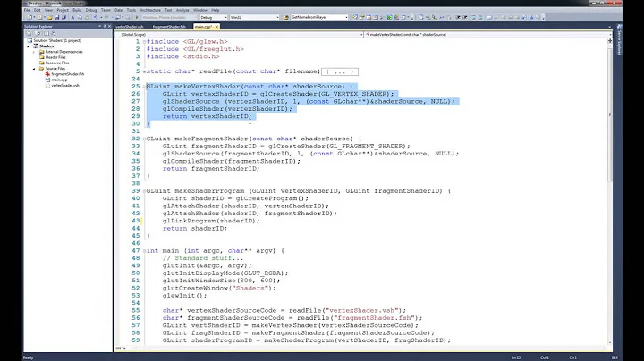Collapse the main function on line 47
The image size is (644, 361).
[x=144, y=251]
